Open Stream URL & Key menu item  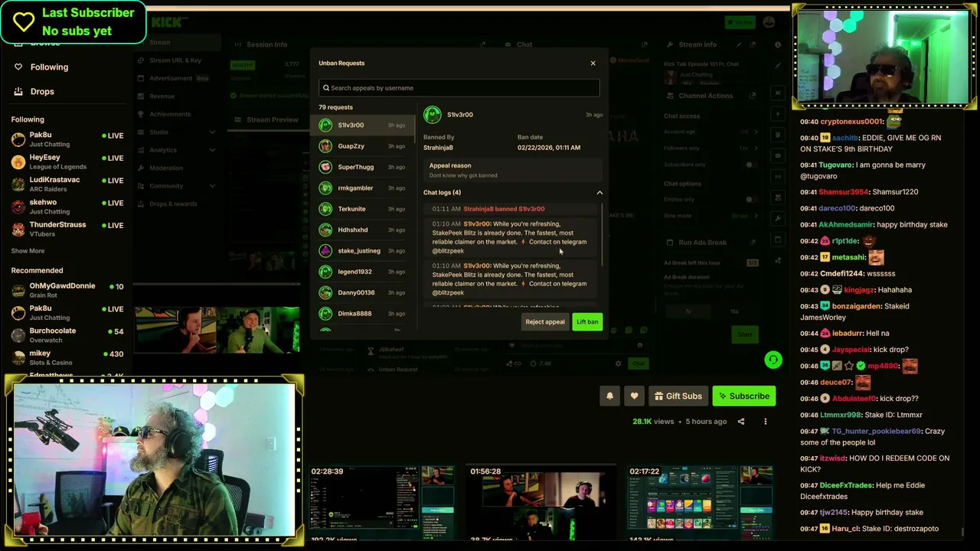(x=175, y=60)
